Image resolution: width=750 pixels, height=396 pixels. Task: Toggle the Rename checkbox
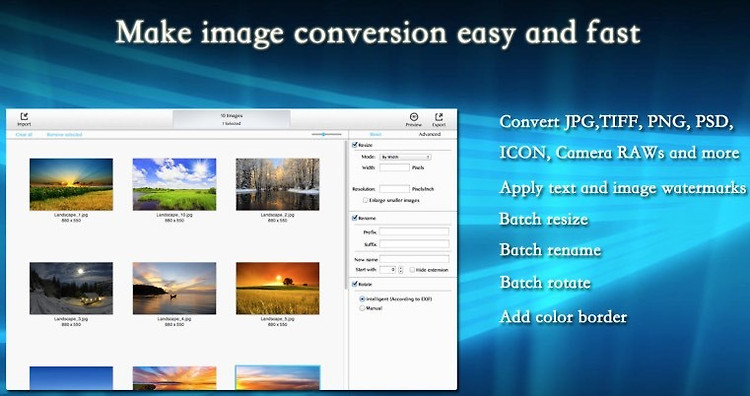355,218
